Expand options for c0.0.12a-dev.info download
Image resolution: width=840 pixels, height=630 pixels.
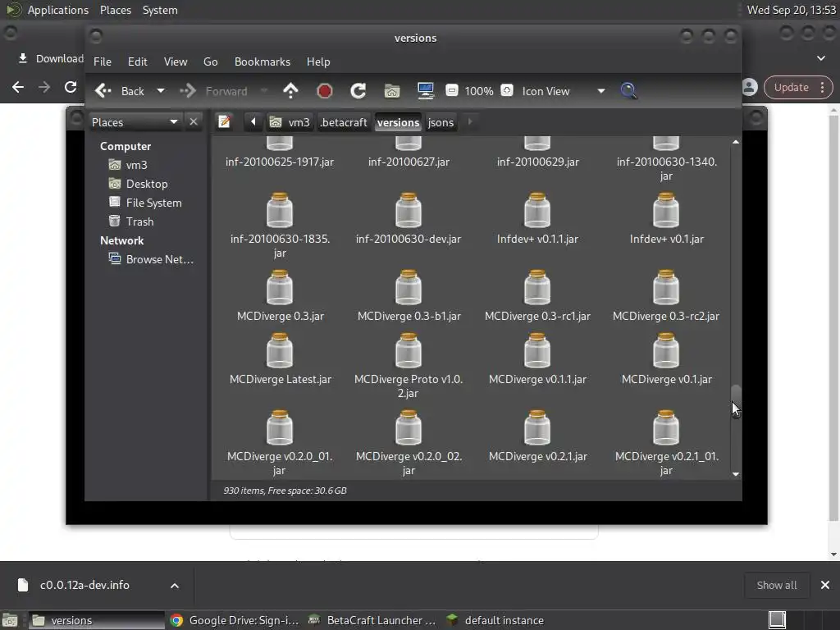(x=175, y=586)
